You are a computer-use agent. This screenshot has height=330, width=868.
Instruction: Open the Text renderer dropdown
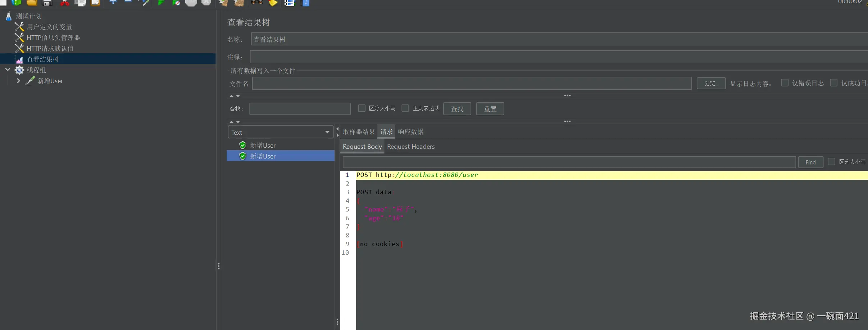click(280, 132)
